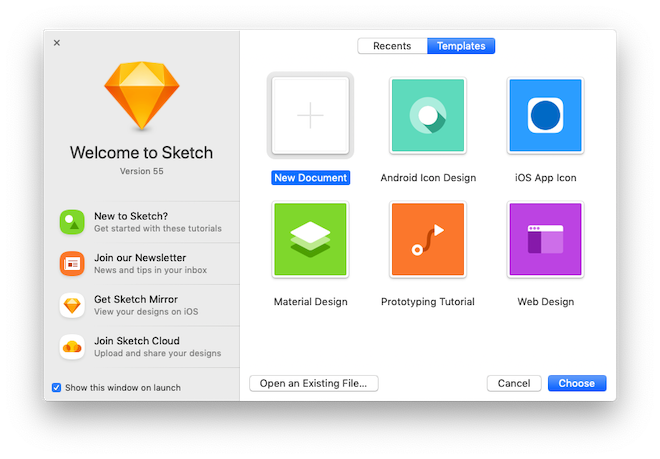Click the green New to Sketch icon
This screenshot has width=660, height=459.
[72, 222]
